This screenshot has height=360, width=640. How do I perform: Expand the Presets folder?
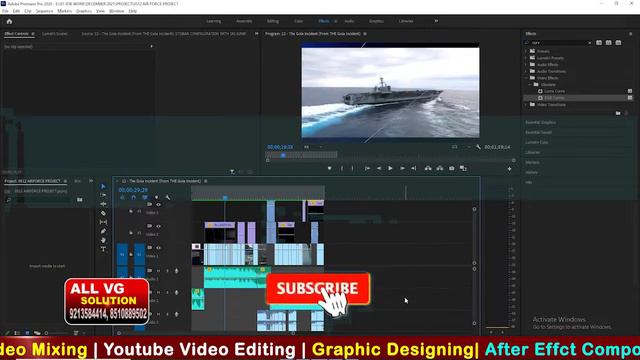(x=526, y=51)
